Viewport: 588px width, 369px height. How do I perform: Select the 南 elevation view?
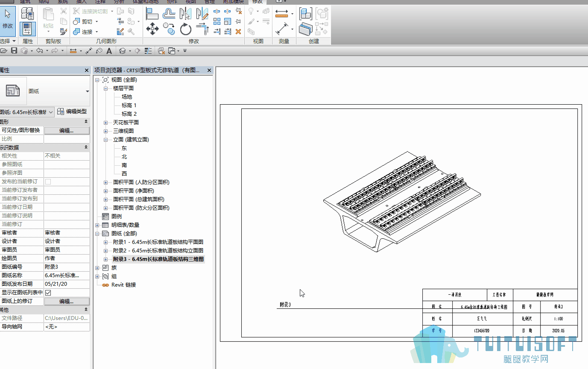tap(124, 165)
